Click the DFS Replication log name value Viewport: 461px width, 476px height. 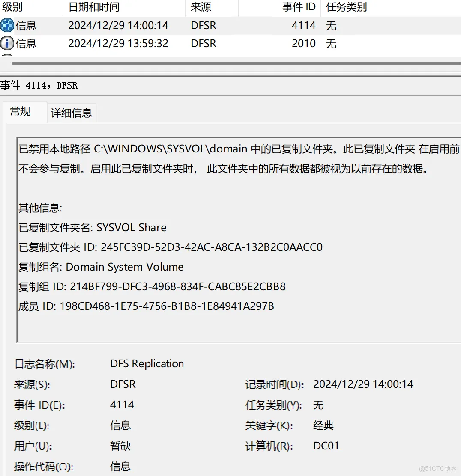pos(147,364)
